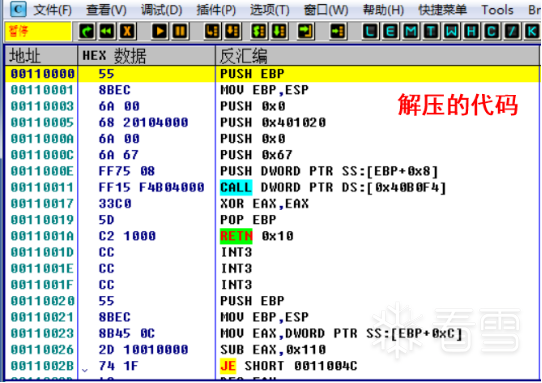The width and height of the screenshot is (542, 383).
Task: Open the 窗口(W) menu
Action: (326, 10)
